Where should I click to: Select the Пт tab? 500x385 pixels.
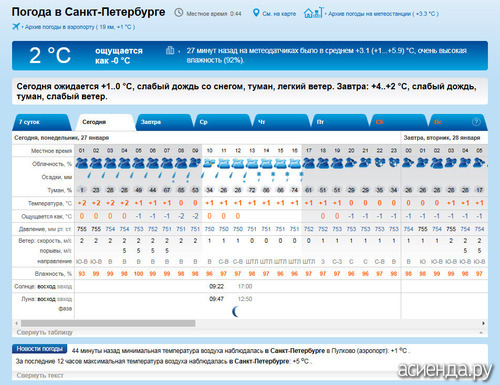pyautogui.click(x=340, y=122)
